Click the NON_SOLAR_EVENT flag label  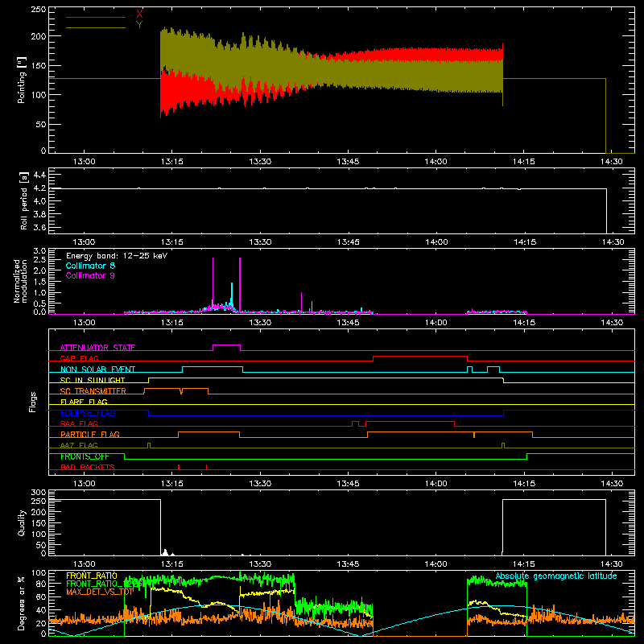97,369
